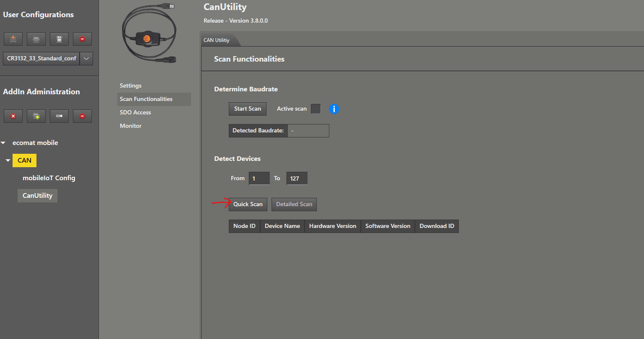This screenshot has width=644, height=339.
Task: Click the rename icon under AddIn Administration
Action: 59,116
